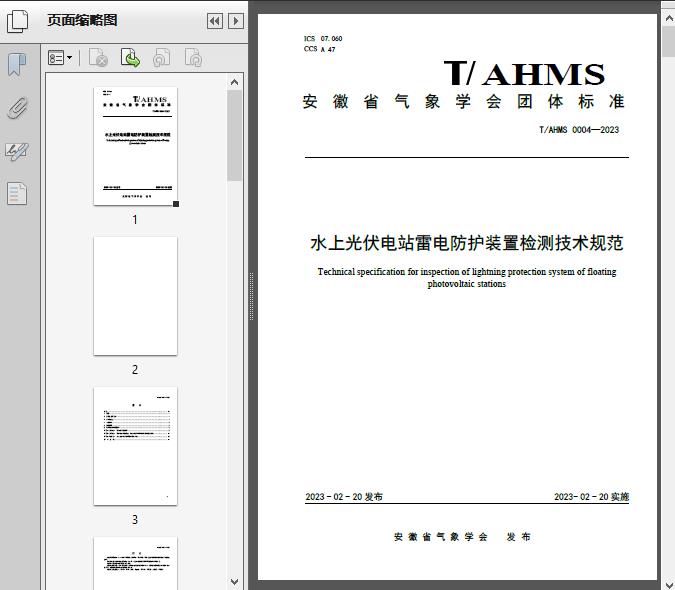
Task: Click the delete pages toolbar icon
Action: [98, 58]
